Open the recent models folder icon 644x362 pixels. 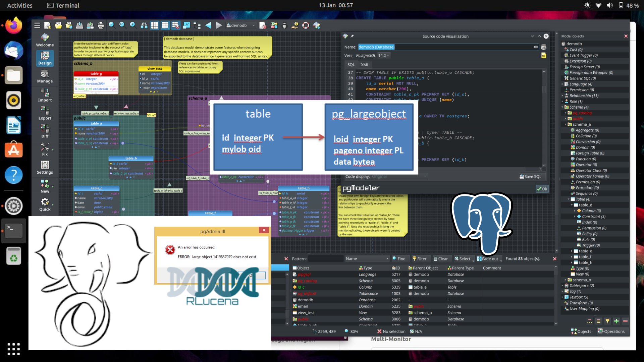point(69,25)
